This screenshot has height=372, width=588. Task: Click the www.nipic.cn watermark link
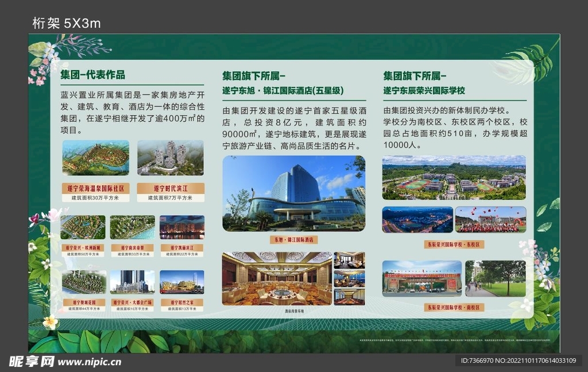click(x=89, y=362)
